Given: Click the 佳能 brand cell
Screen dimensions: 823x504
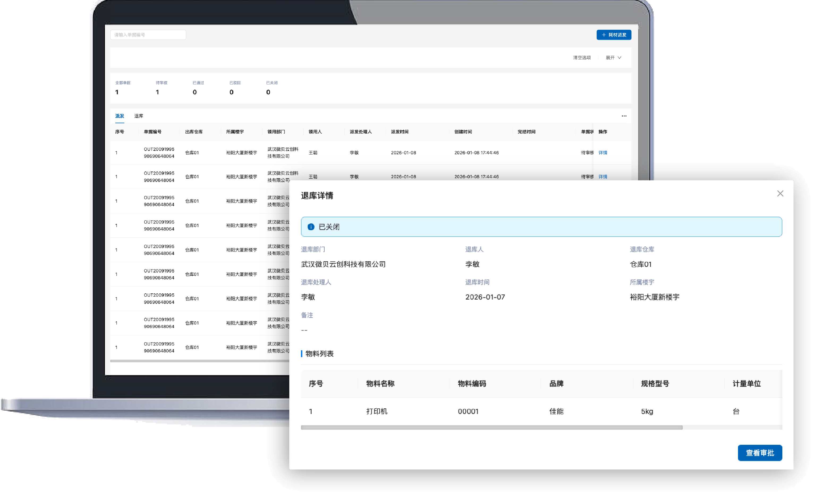Looking at the screenshot, I should coord(557,412).
